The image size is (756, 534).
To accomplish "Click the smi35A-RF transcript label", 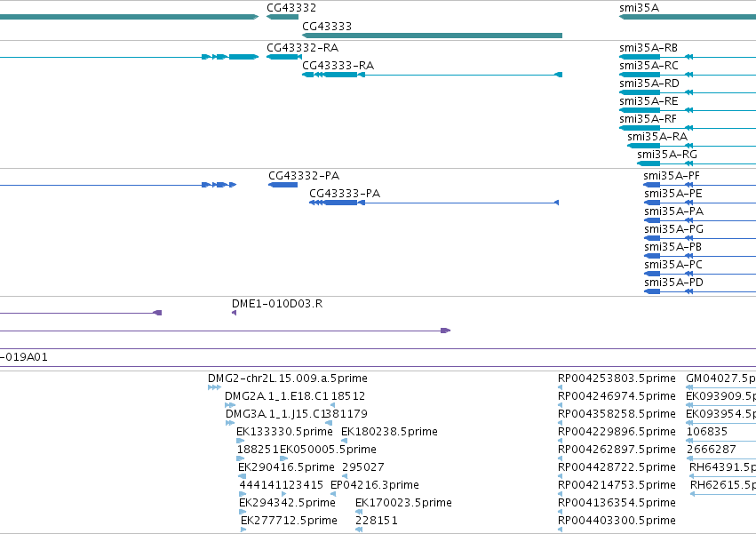I will [648, 119].
